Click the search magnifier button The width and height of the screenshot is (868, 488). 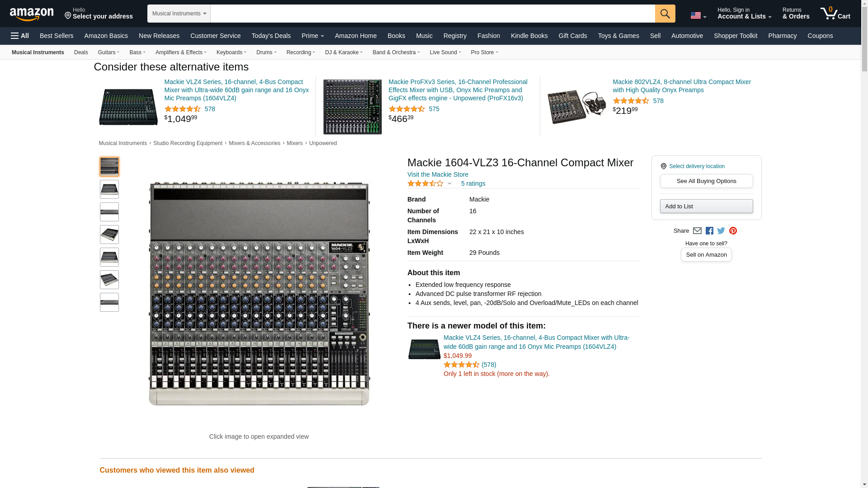click(x=665, y=14)
